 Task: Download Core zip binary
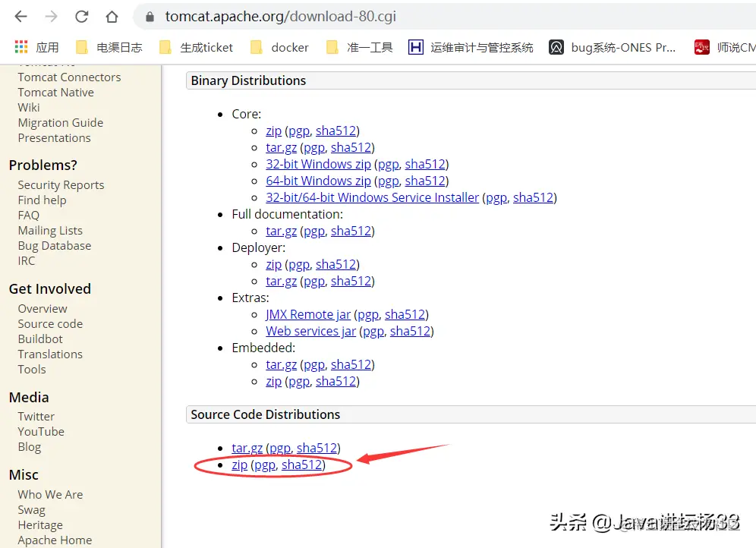(x=273, y=131)
